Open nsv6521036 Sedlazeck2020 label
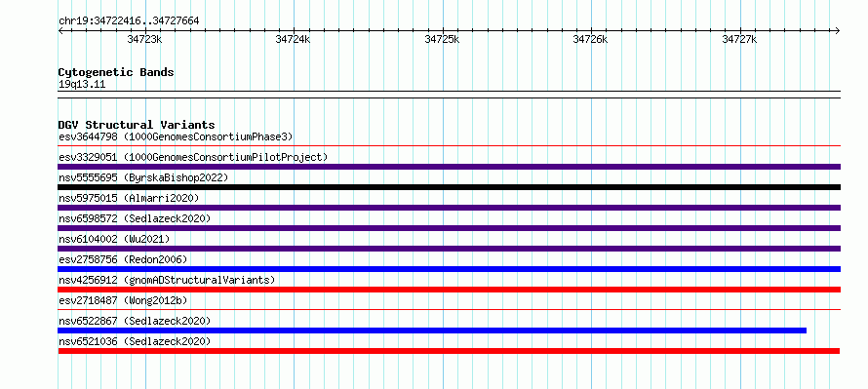This screenshot has width=868, height=389. (135, 341)
